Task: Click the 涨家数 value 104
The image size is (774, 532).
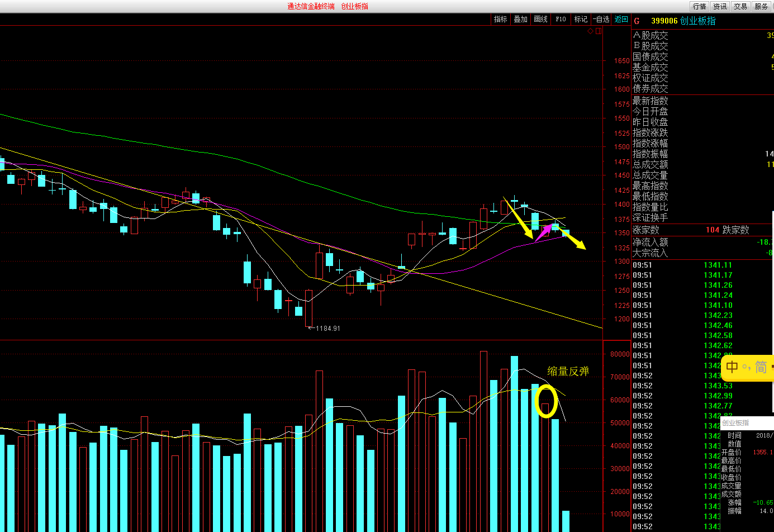Action: point(713,230)
